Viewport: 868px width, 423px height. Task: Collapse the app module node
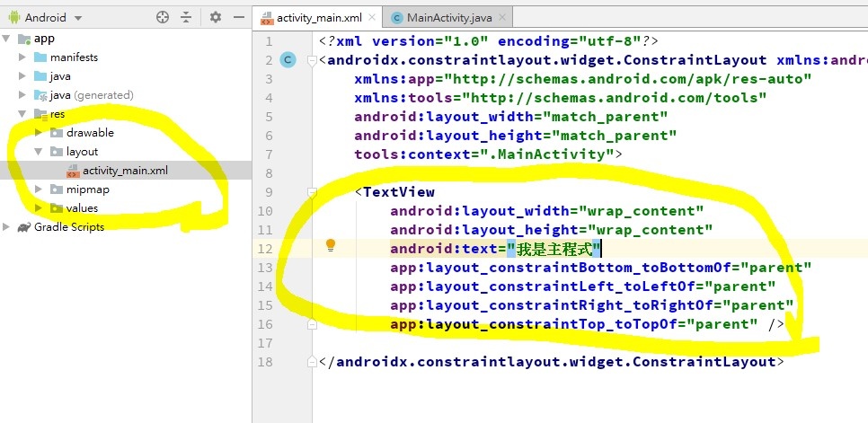pyautogui.click(x=6, y=38)
